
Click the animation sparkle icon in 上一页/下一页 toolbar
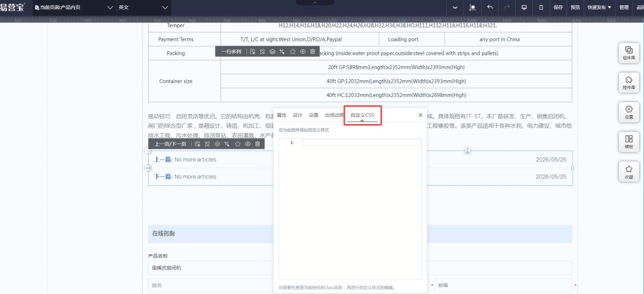(227, 144)
